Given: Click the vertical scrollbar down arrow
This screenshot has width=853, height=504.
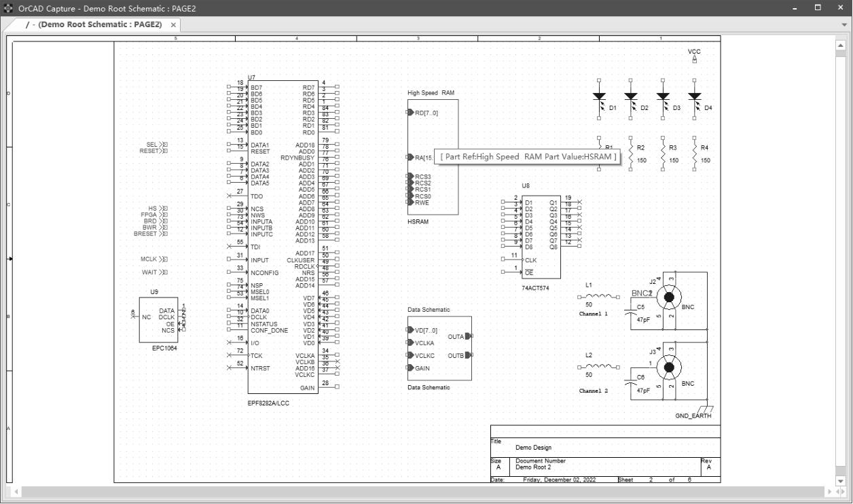Looking at the screenshot, I should click(841, 480).
